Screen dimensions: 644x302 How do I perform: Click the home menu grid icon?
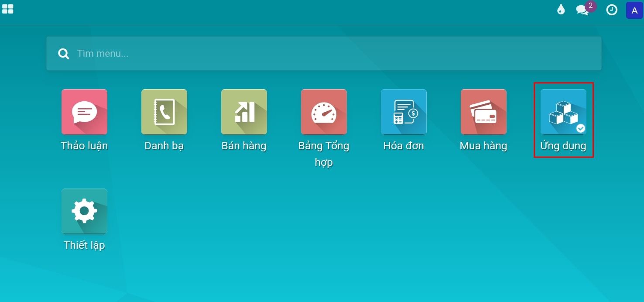8,9
